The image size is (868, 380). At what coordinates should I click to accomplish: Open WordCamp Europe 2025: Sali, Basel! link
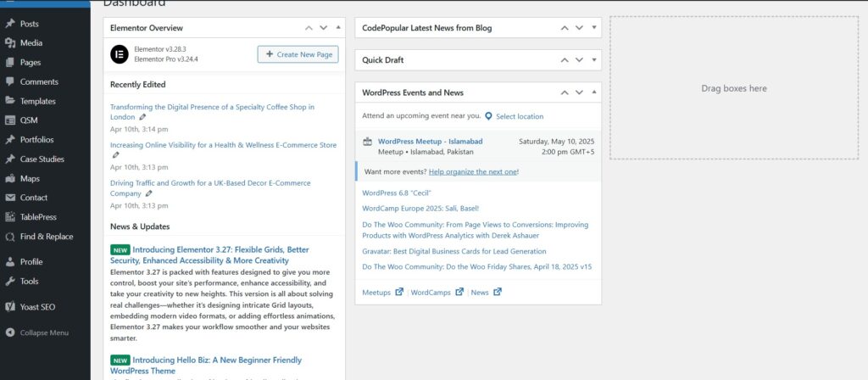(x=420, y=209)
